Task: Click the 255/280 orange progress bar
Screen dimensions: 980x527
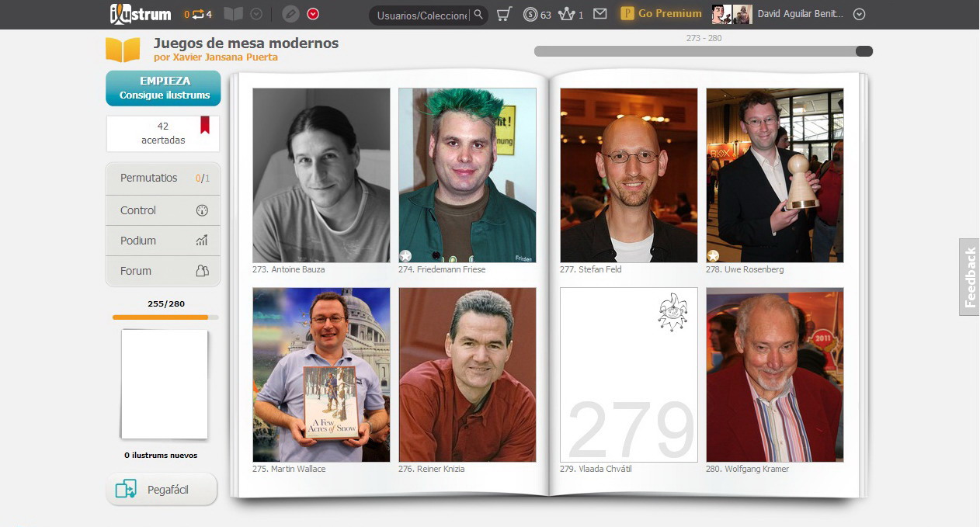Action: [x=165, y=317]
